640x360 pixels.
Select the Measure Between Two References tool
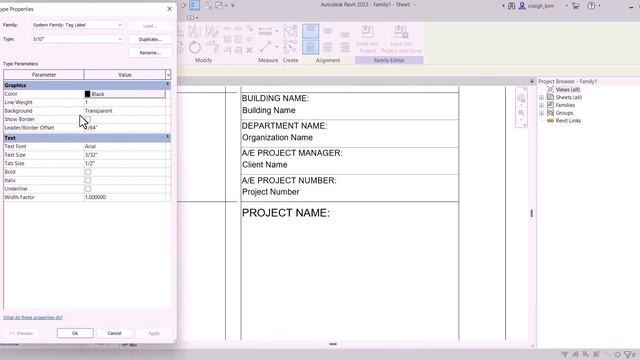point(265,47)
